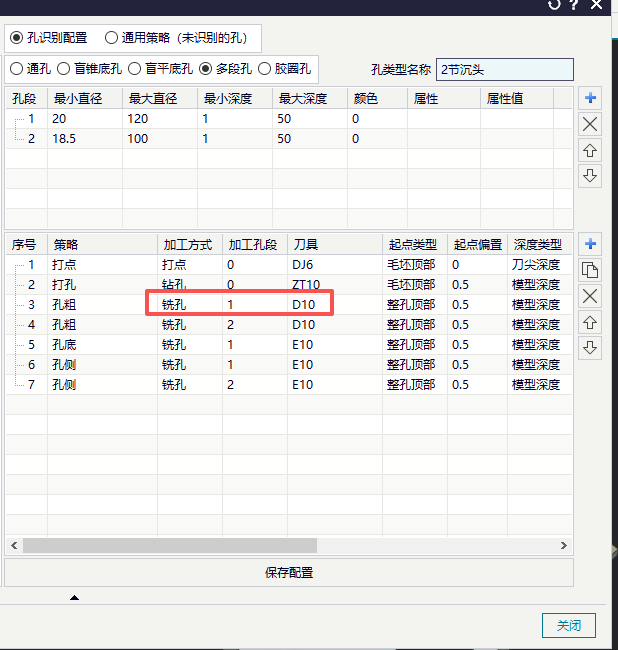Click the 起点类型 column header

[x=415, y=245]
